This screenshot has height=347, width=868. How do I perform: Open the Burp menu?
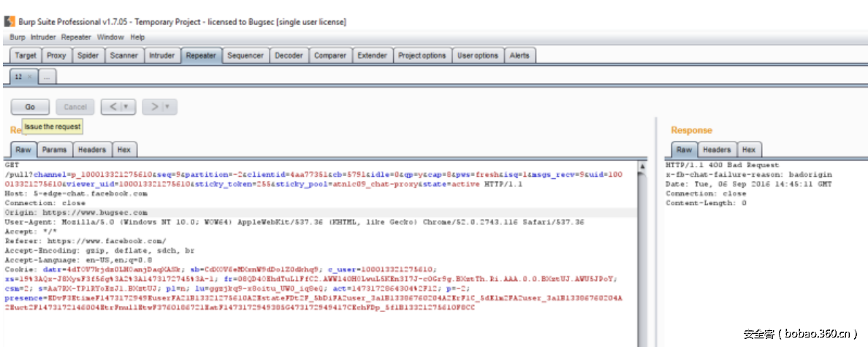coord(17,37)
